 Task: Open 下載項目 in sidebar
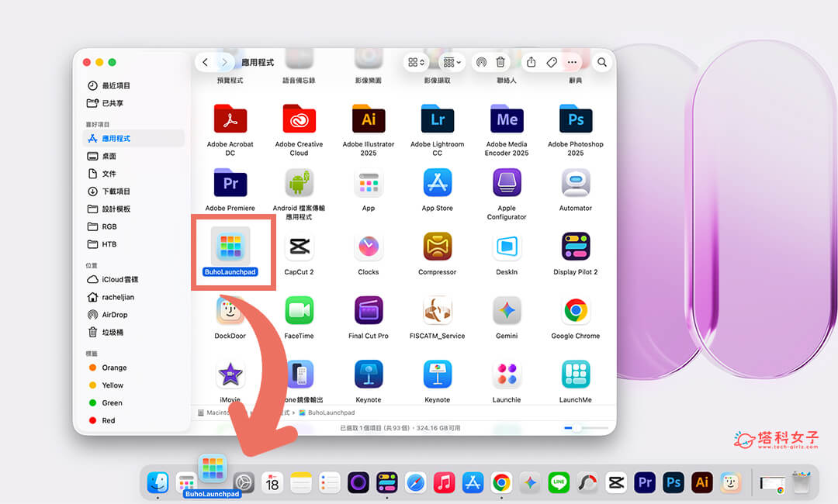133,192
